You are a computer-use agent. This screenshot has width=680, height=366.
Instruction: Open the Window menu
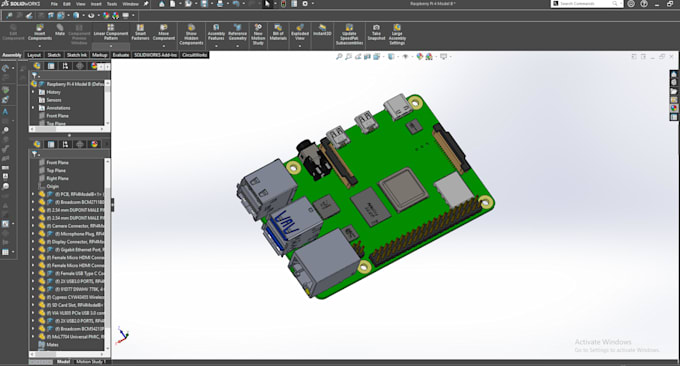pos(130,4)
